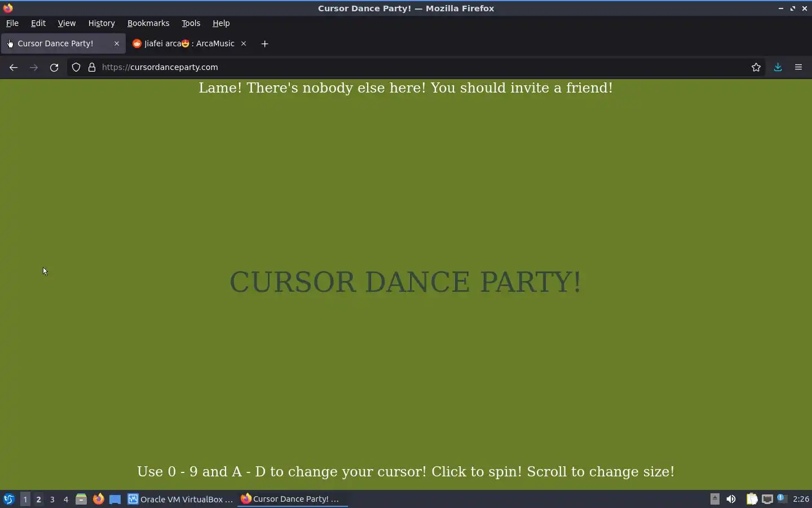Image resolution: width=812 pixels, height=508 pixels.
Task: Bookmark this page with the star
Action: pyautogui.click(x=756, y=67)
